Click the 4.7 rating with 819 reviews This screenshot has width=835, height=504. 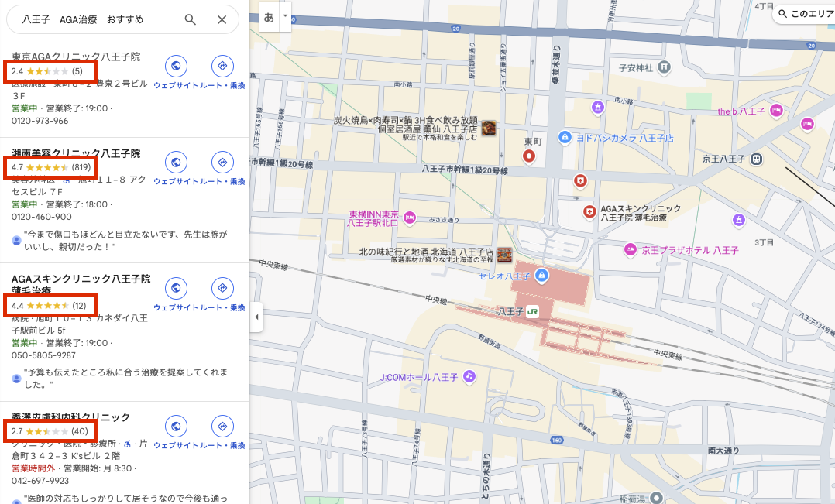[51, 168]
